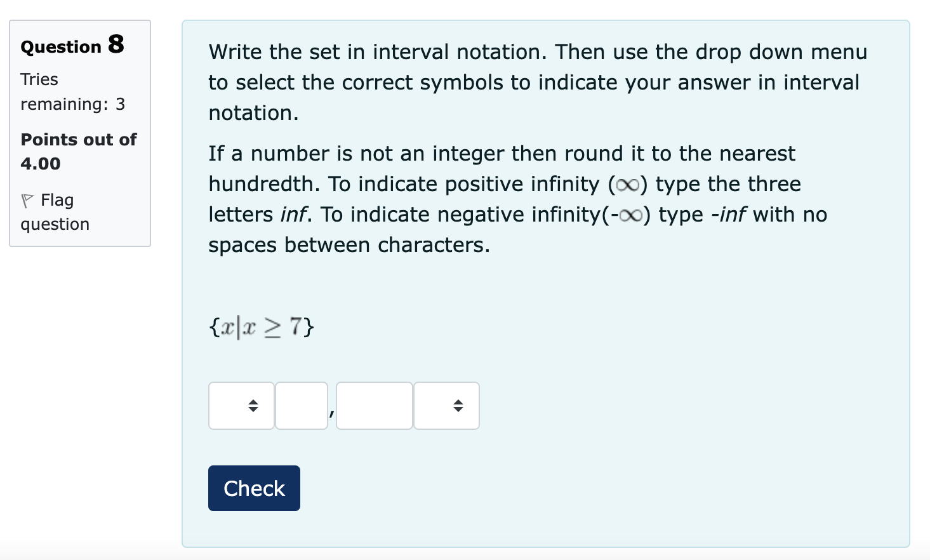Click the Points out of 4.00 text

(x=78, y=151)
